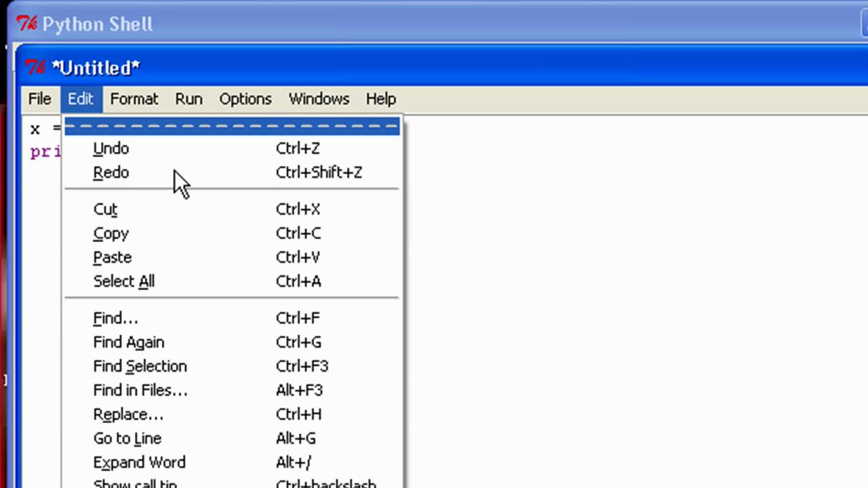
Task: Open the File menu
Action: [x=39, y=99]
